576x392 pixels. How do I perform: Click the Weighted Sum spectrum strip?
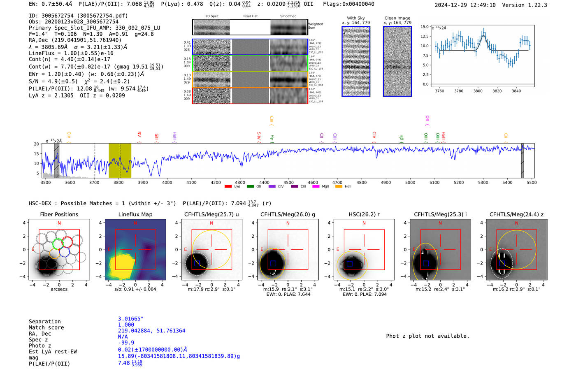point(250,27)
